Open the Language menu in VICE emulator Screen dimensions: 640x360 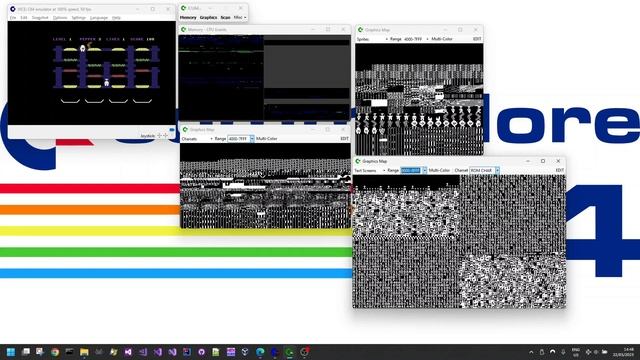pos(99,18)
